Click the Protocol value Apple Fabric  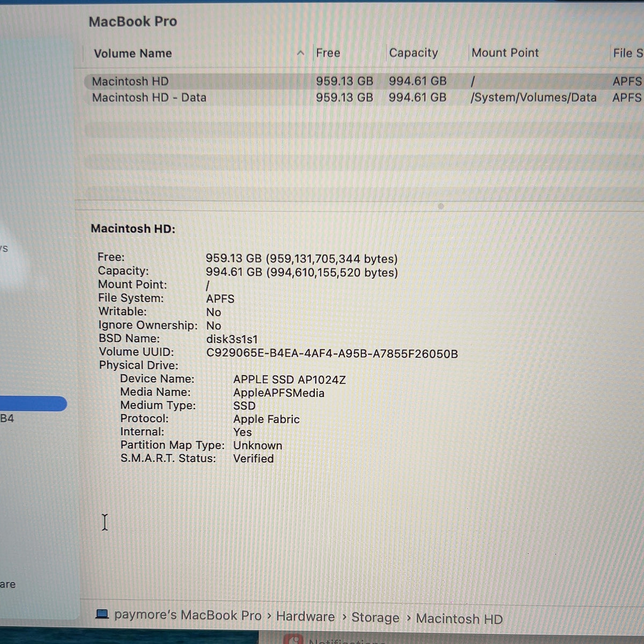[266, 419]
